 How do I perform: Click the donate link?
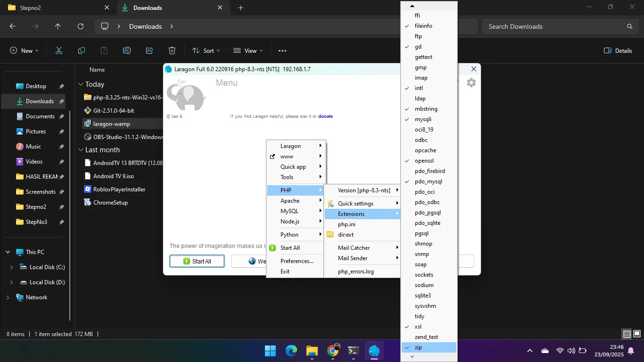tap(325, 116)
